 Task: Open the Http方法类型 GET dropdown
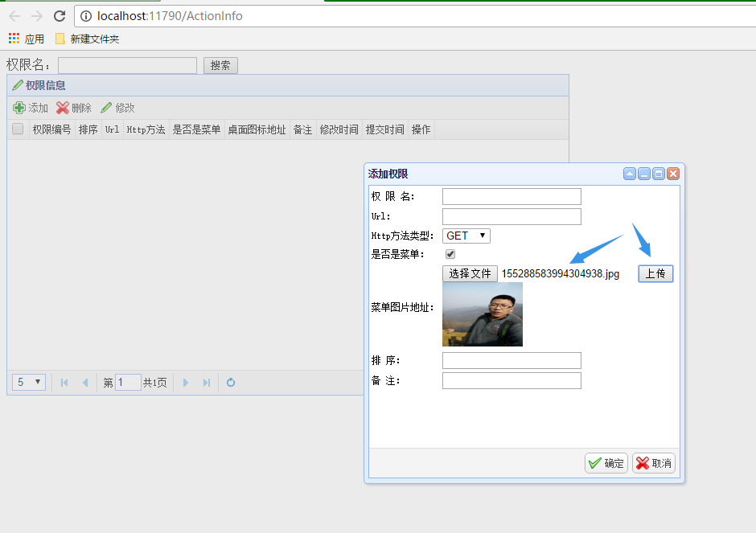point(466,236)
